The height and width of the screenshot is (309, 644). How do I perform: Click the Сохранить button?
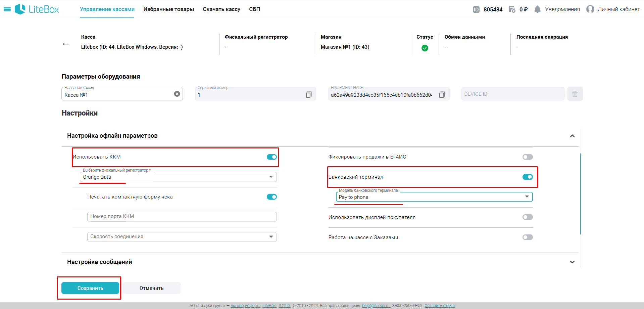90,288
